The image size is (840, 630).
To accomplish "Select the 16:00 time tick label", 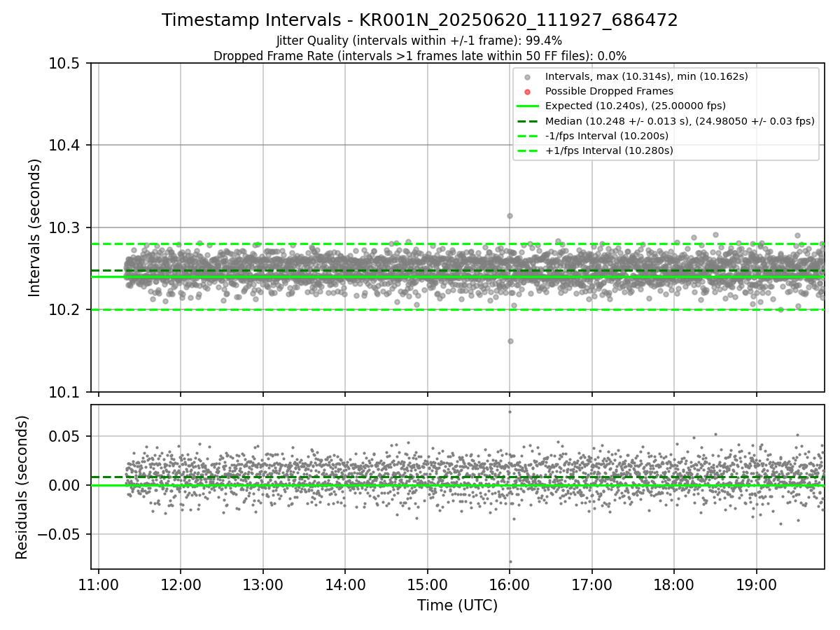I will [510, 584].
